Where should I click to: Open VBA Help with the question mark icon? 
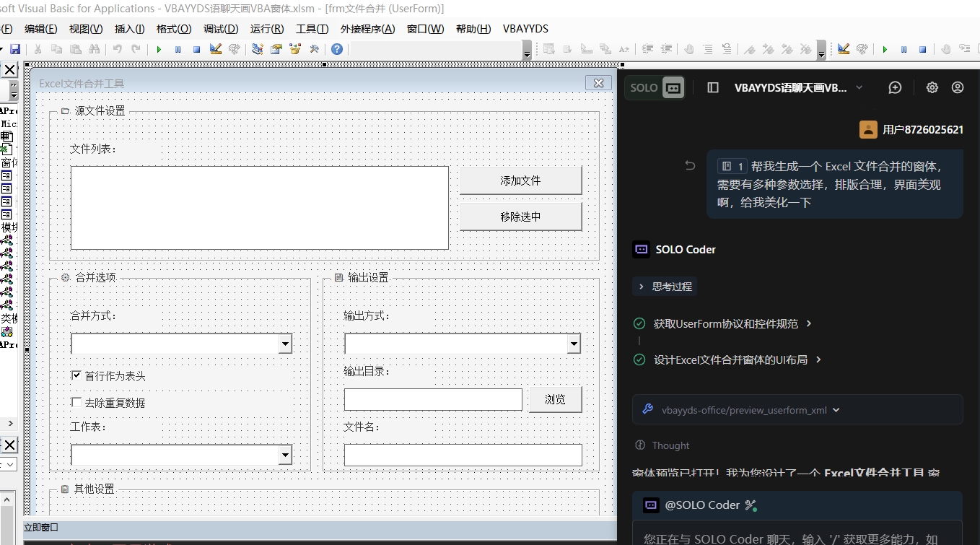(336, 48)
